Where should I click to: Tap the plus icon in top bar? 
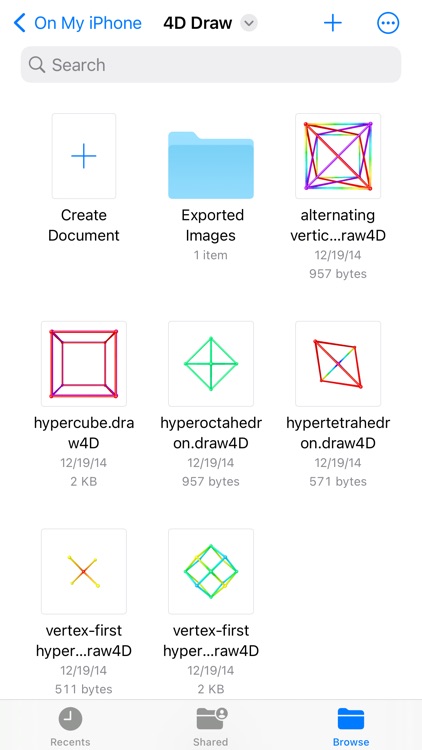pyautogui.click(x=333, y=22)
